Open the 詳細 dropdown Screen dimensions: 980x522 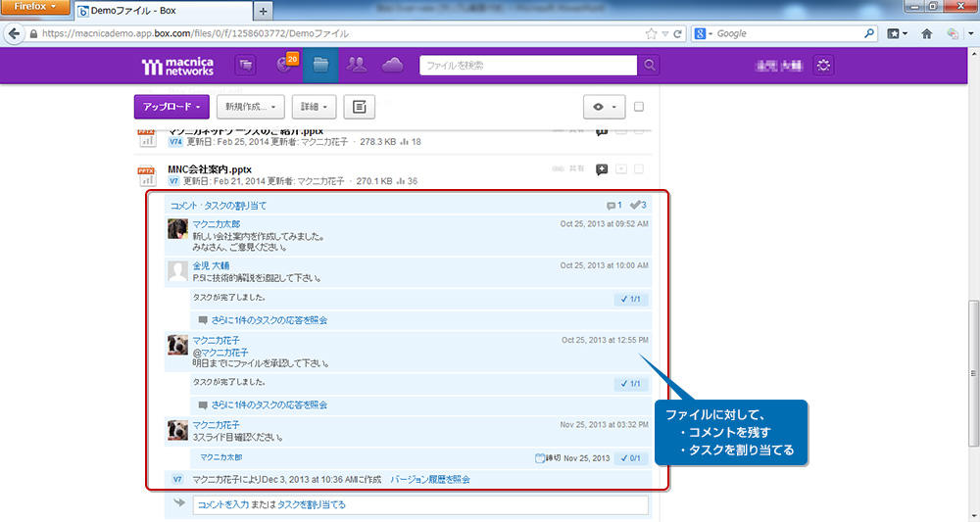[314, 107]
